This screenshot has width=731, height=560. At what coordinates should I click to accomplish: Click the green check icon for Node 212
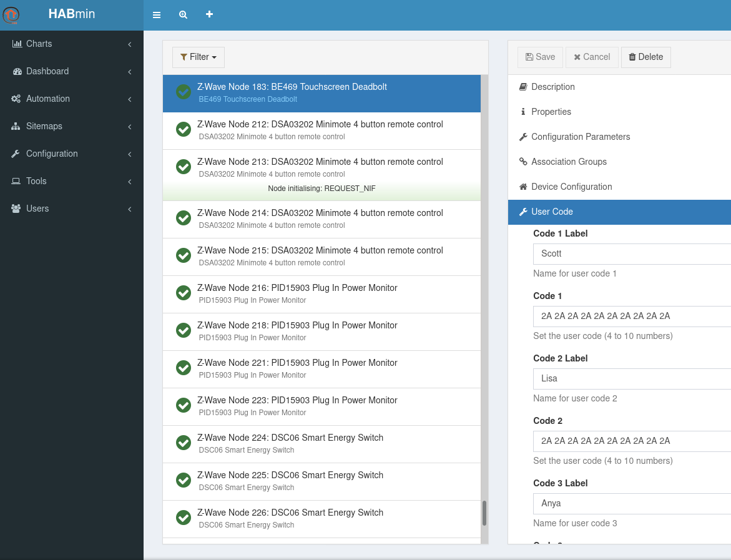pyautogui.click(x=184, y=129)
